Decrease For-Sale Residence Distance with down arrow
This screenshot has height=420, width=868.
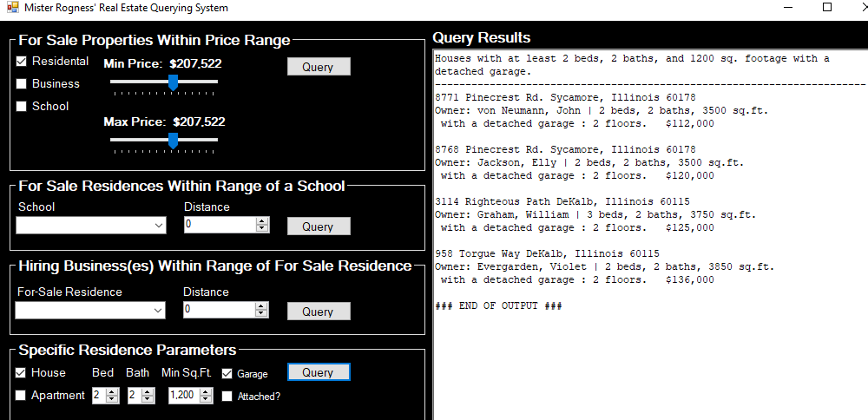tap(262, 314)
